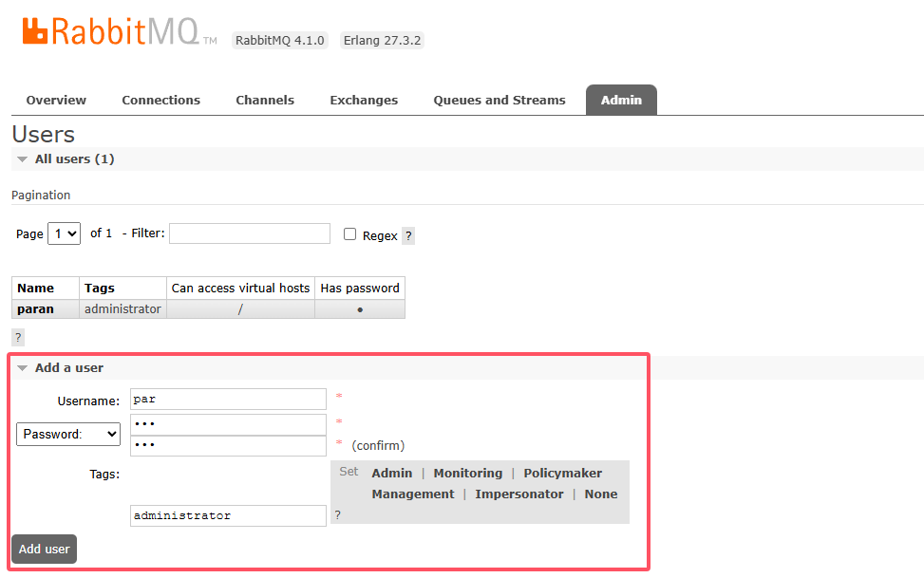This screenshot has height=578, width=924.
Task: Open the Exchanges tab
Action: (x=364, y=101)
